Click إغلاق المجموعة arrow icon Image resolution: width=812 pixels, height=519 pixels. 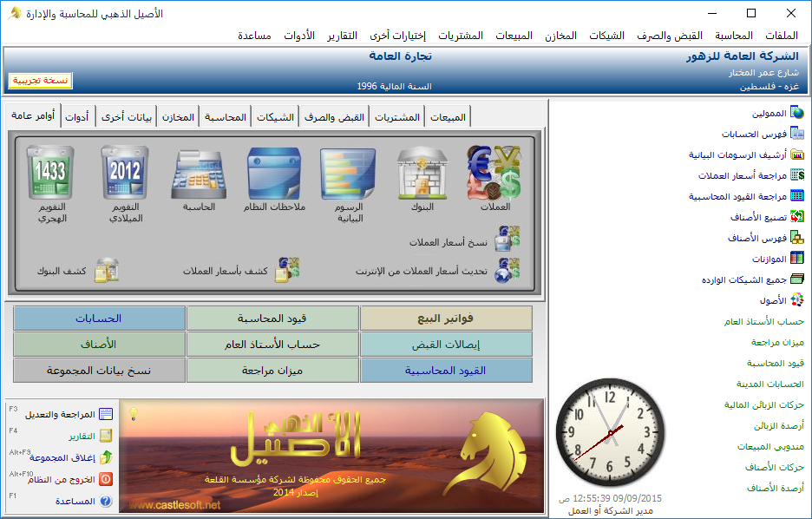coord(106,457)
